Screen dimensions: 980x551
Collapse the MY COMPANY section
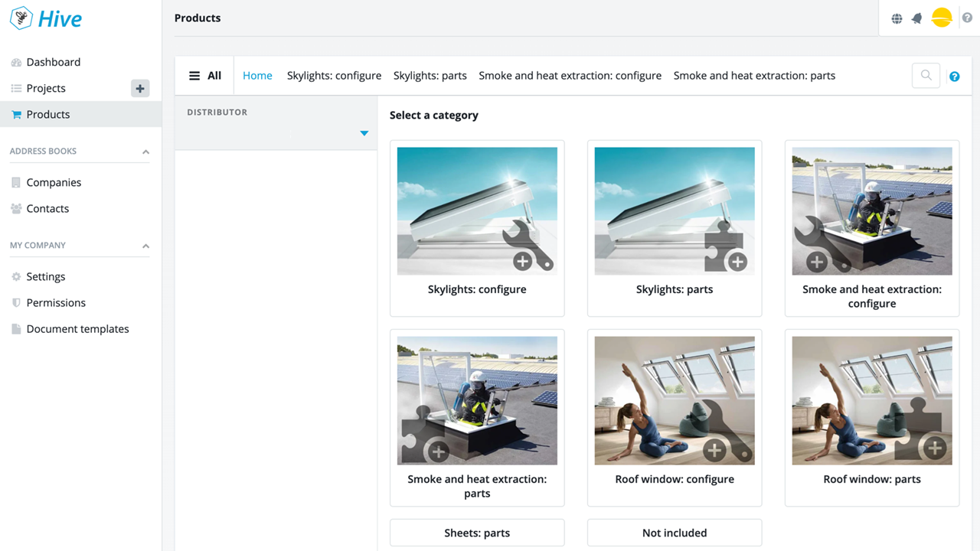pyautogui.click(x=145, y=245)
